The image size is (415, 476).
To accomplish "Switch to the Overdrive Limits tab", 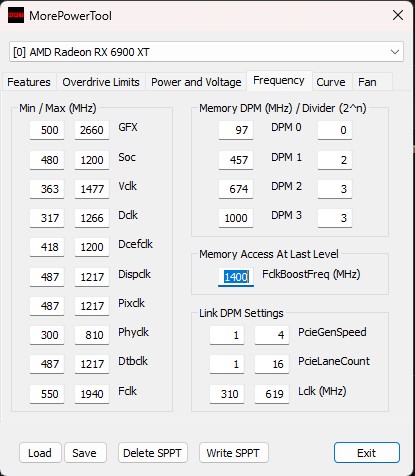I will point(101,82).
